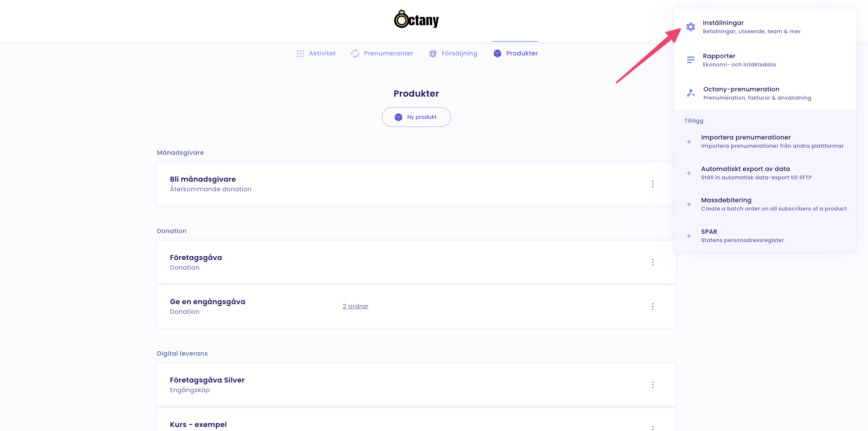This screenshot has width=868, height=431.
Task: Open options menu for Bli månadsgivare
Action: point(652,184)
